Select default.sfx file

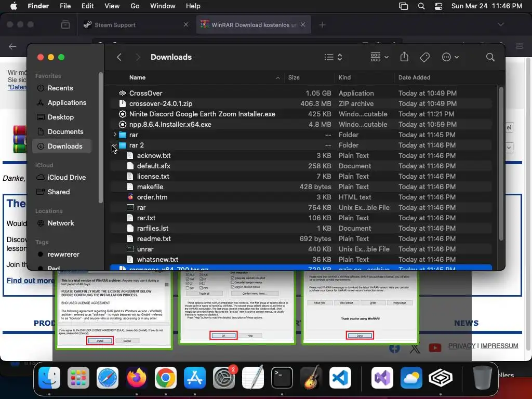pos(301,166)
